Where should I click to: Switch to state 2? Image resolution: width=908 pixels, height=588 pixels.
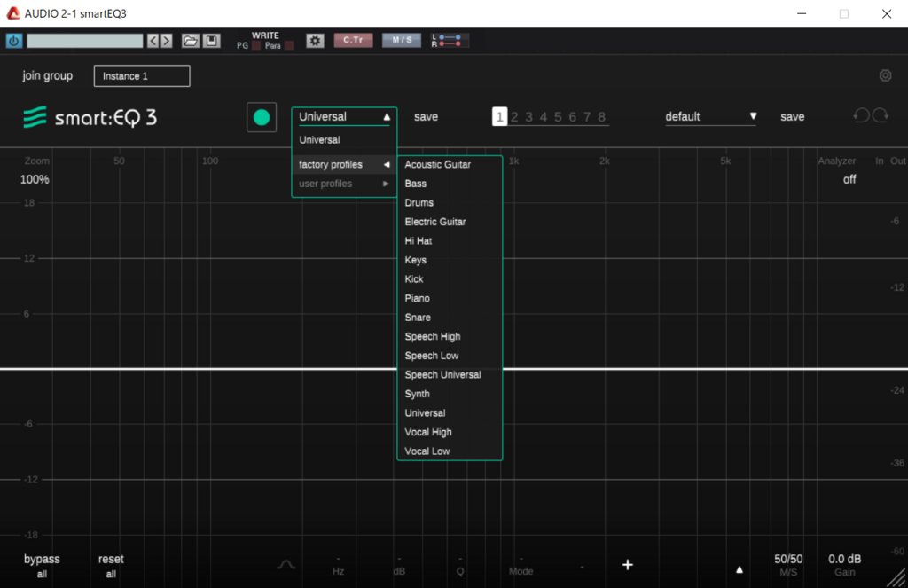click(514, 117)
